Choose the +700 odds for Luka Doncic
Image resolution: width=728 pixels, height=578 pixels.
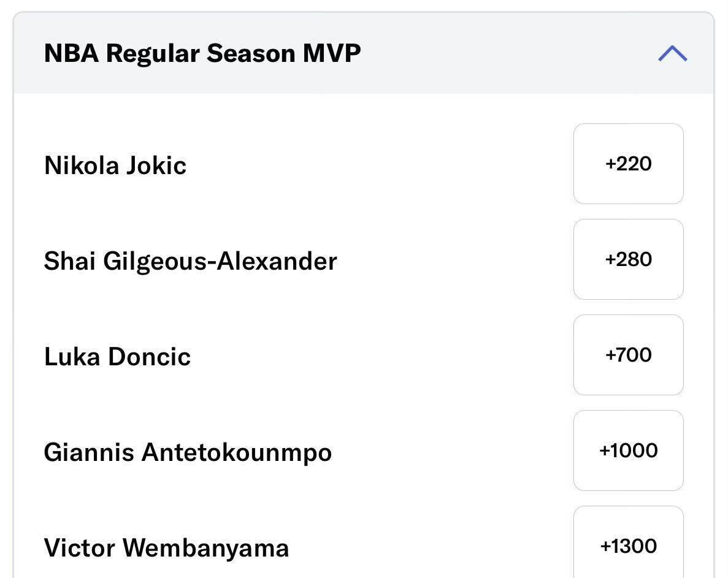[628, 355]
